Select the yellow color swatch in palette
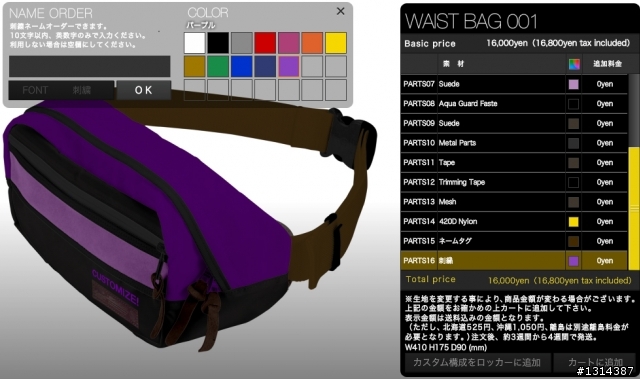 coord(336,43)
